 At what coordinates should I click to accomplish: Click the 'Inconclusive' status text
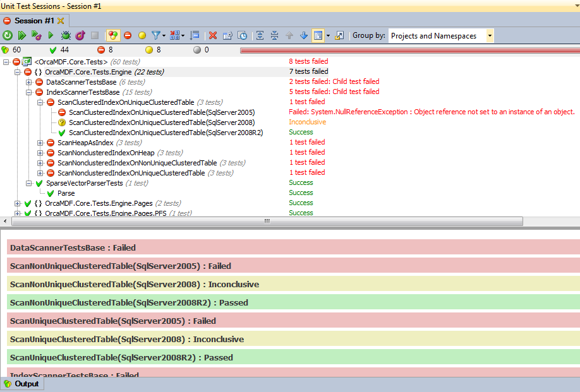click(307, 122)
